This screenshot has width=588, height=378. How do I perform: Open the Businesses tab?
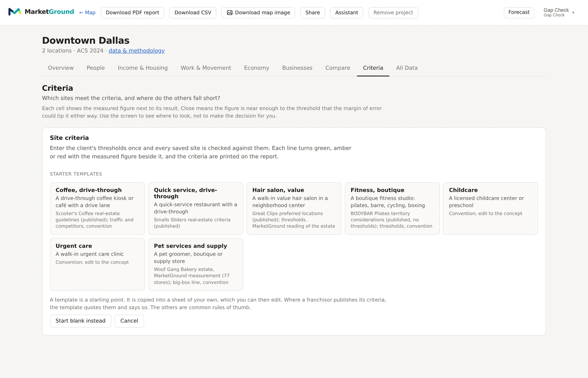coord(297,68)
